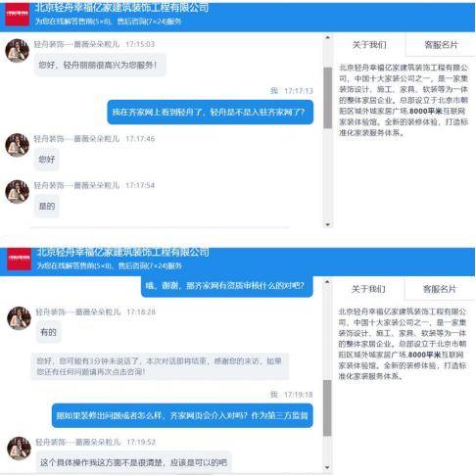
Task: Click the 第三方监督 question bubble
Action: [x=182, y=415]
